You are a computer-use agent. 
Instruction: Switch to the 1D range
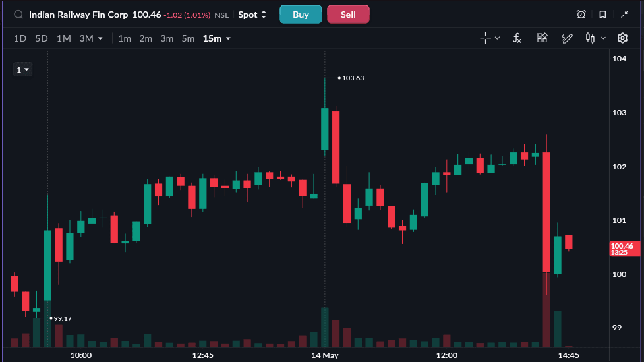[x=20, y=39]
